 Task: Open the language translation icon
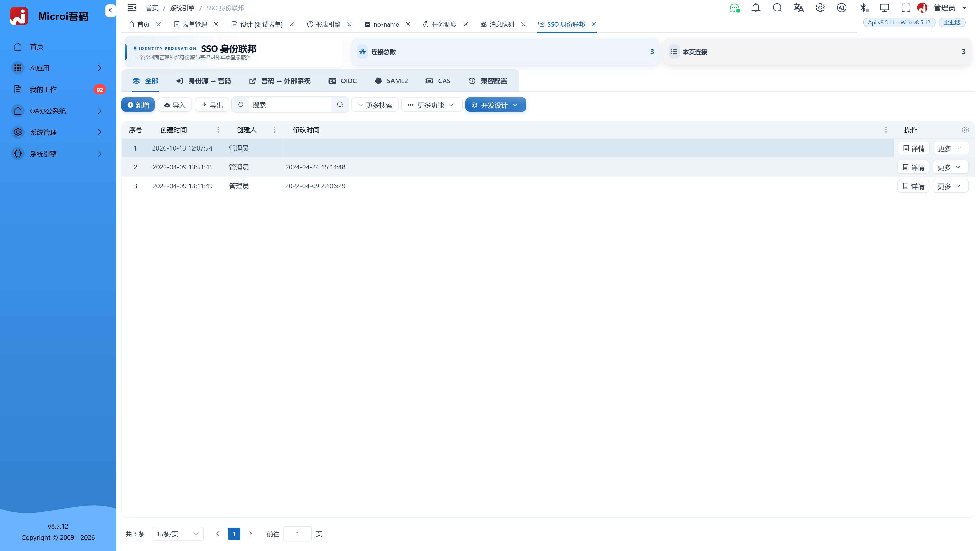[x=799, y=8]
